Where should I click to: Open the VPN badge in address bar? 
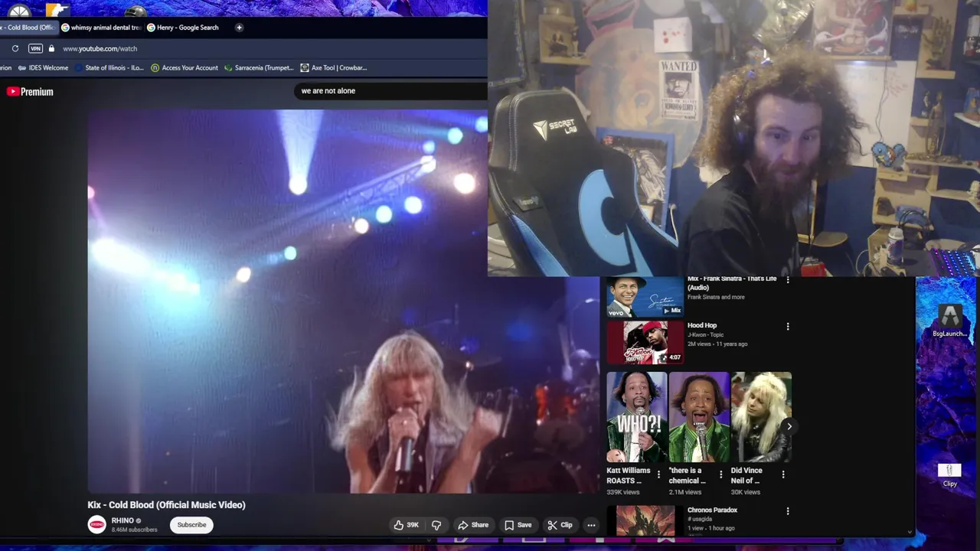point(35,48)
